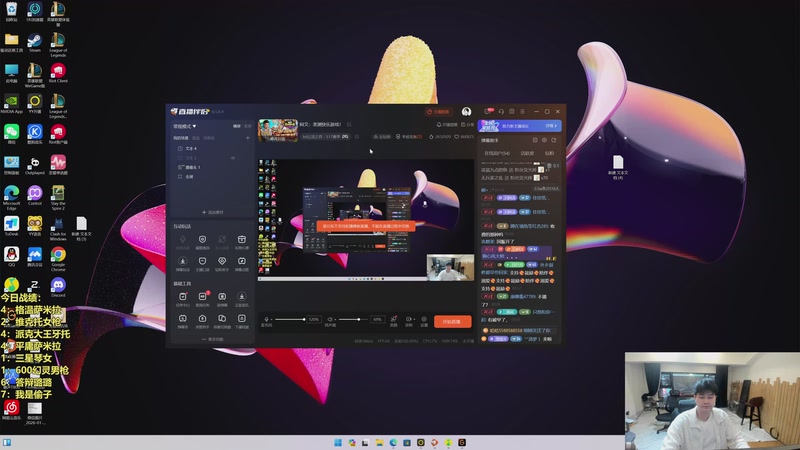800x450 pixels.
Task: Click the refresh icon in 弹幕助手 header
Action: tap(554, 140)
